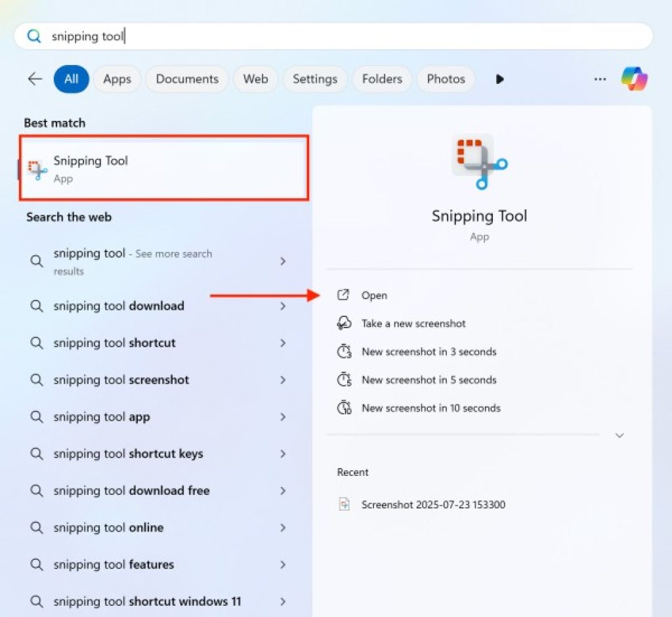Click the Copilot icon near the top right
This screenshot has width=672, height=617.
(x=635, y=79)
